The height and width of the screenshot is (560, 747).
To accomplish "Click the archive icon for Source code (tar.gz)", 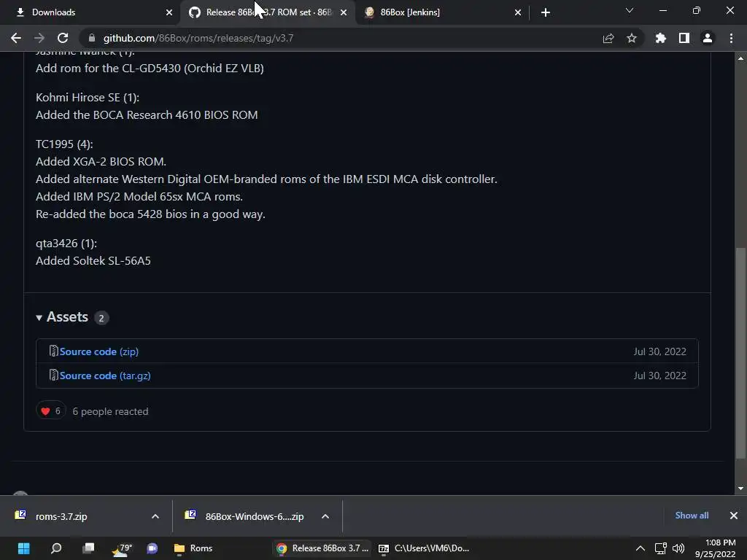I will [53, 376].
